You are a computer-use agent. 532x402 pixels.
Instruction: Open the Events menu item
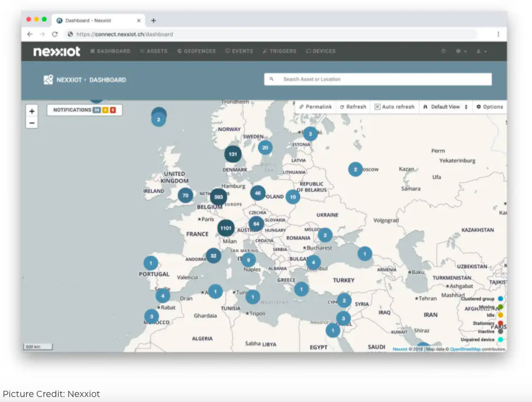click(x=239, y=51)
